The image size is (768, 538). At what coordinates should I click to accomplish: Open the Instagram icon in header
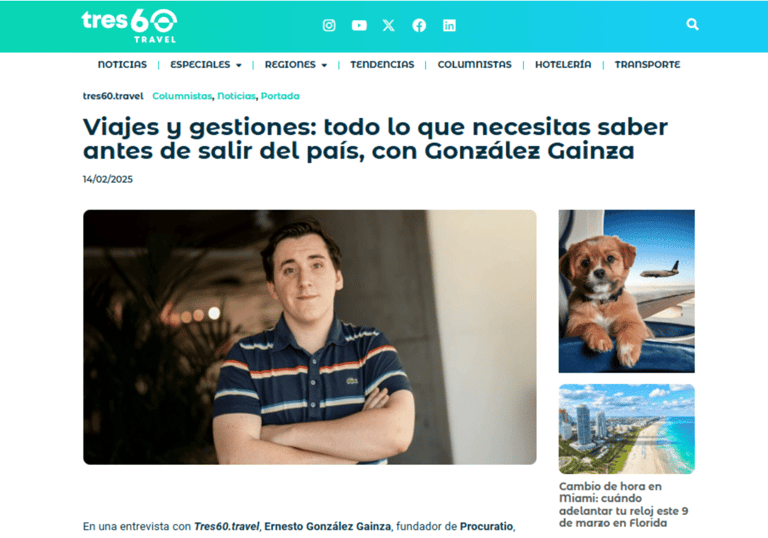(x=329, y=25)
